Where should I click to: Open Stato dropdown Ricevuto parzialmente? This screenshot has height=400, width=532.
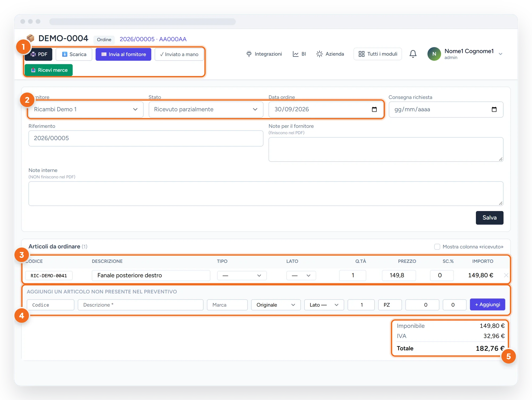point(206,110)
